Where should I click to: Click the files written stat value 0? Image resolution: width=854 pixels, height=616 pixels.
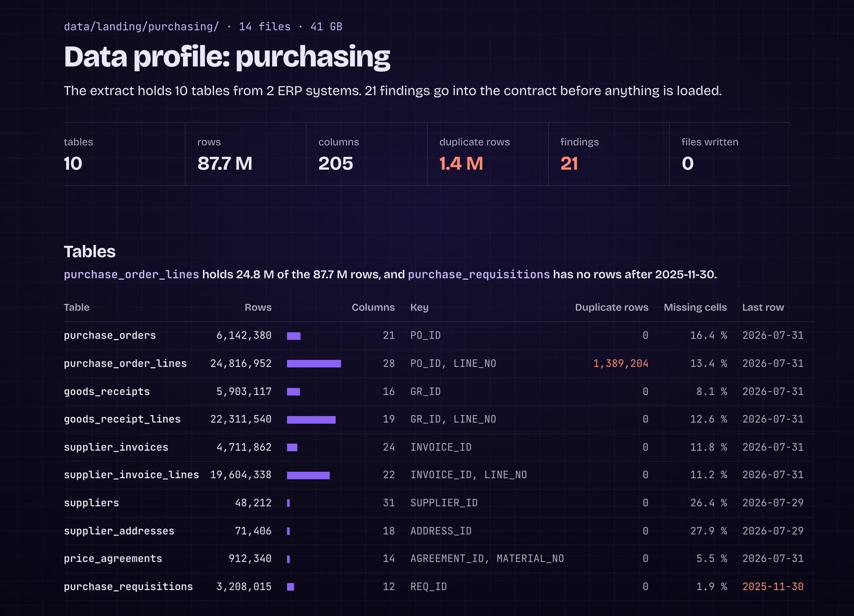point(687,163)
